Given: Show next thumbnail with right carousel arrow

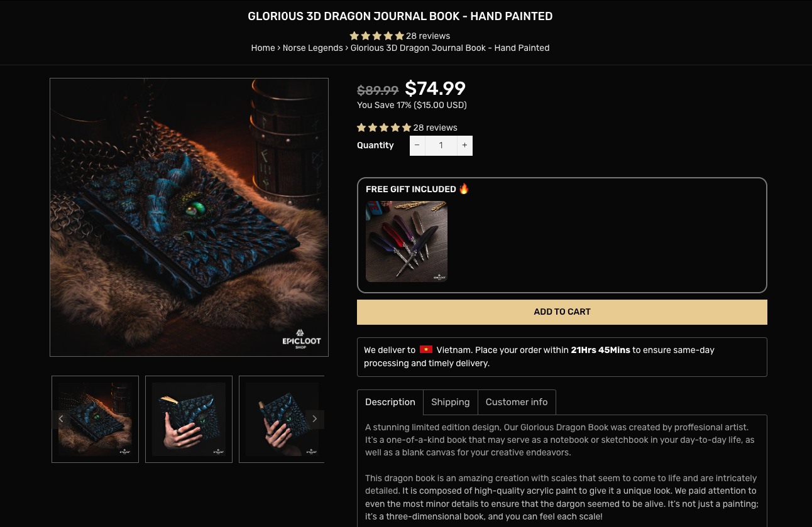Looking at the screenshot, I should point(315,419).
